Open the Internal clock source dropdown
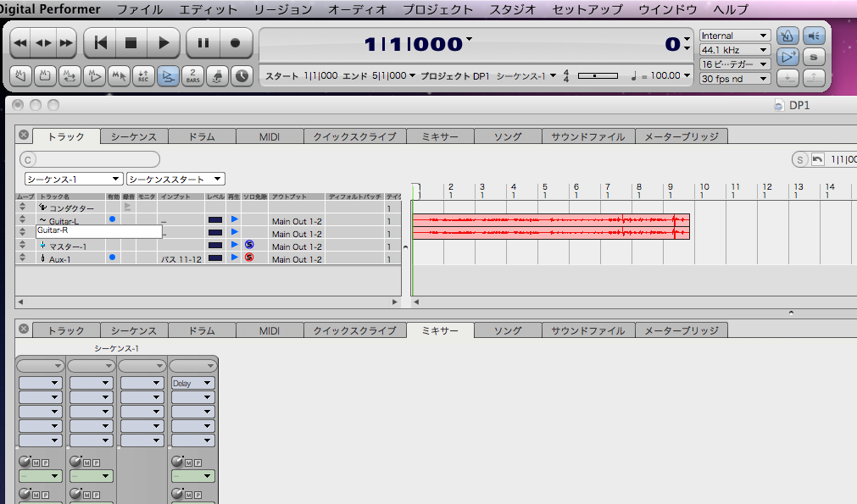Image resolution: width=857 pixels, height=504 pixels. [x=735, y=36]
